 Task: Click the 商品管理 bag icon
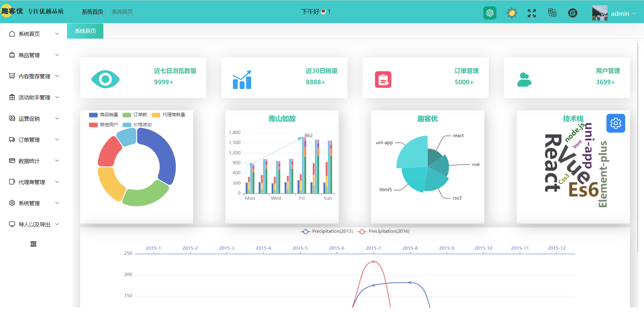(12, 55)
